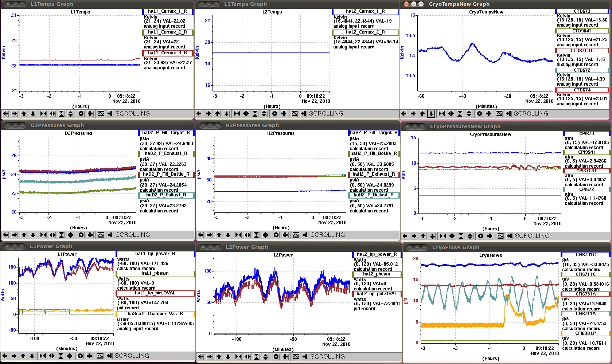Select haL1_Cernox_1_R legend entry
The height and width of the screenshot is (364, 612).
coord(167,12)
